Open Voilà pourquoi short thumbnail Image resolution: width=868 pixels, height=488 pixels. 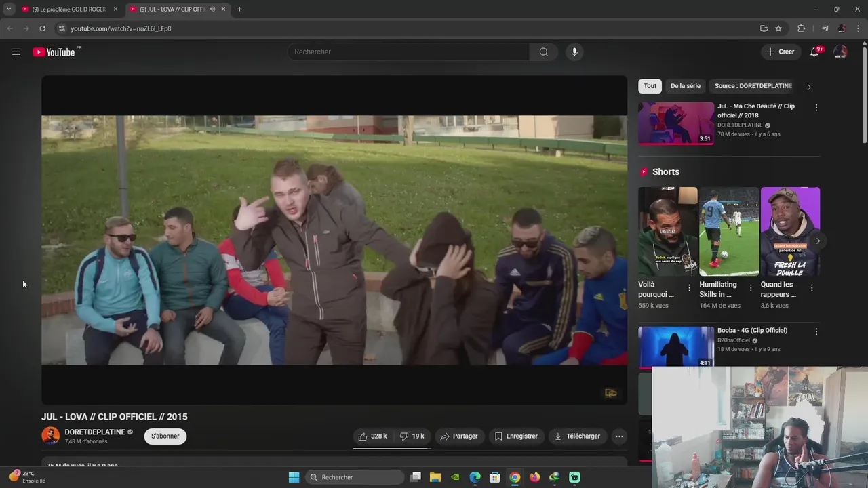coord(667,232)
